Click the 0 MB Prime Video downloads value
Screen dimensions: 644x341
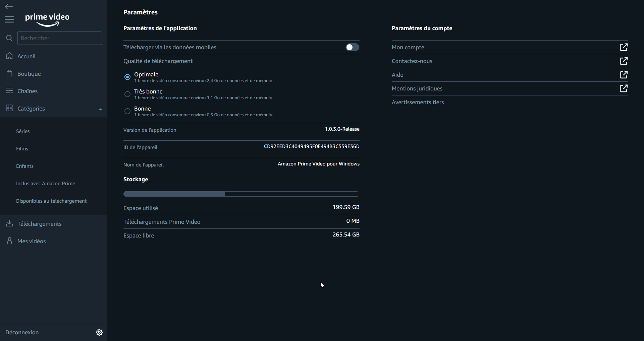[x=353, y=221]
